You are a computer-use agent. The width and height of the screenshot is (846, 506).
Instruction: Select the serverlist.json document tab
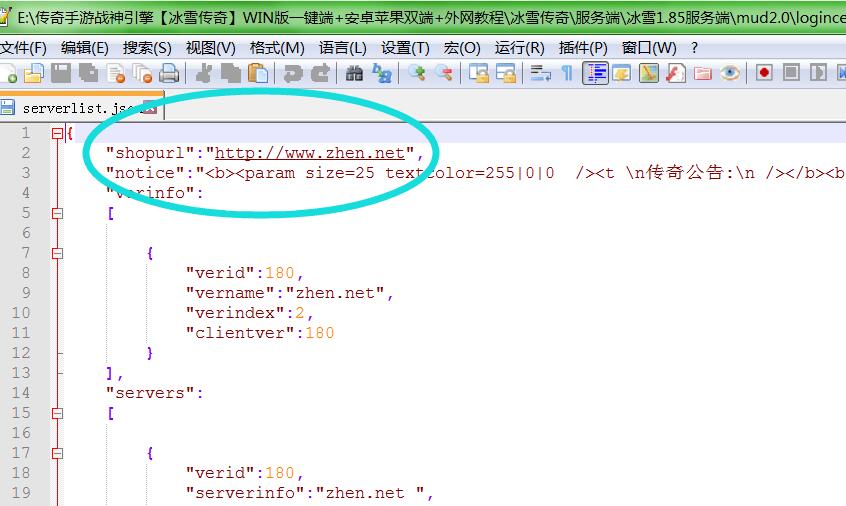pyautogui.click(x=75, y=108)
